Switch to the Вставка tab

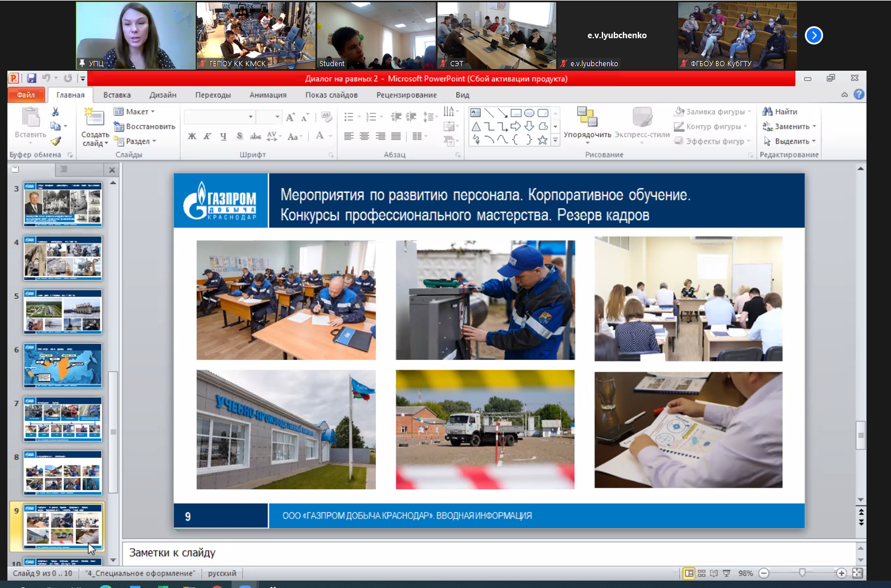[x=117, y=95]
